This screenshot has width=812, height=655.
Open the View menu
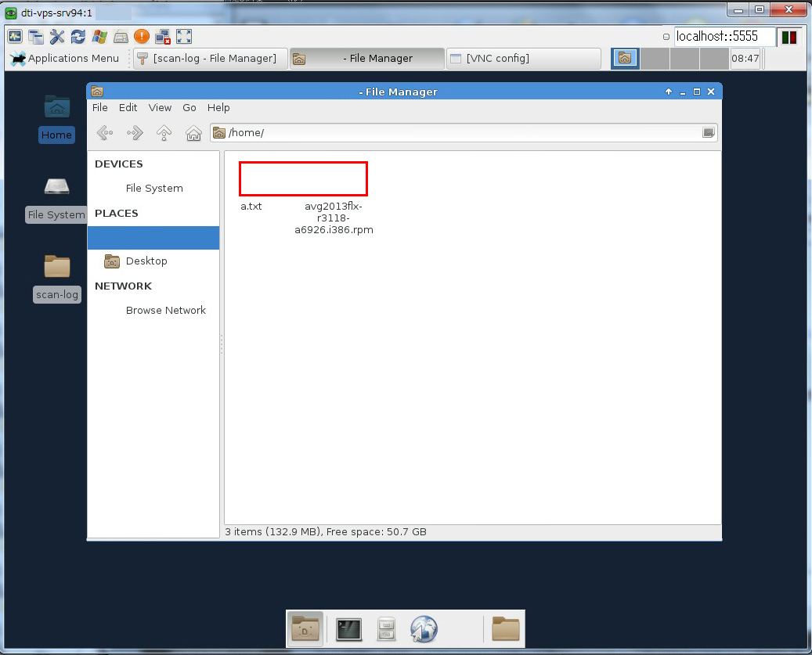(160, 108)
